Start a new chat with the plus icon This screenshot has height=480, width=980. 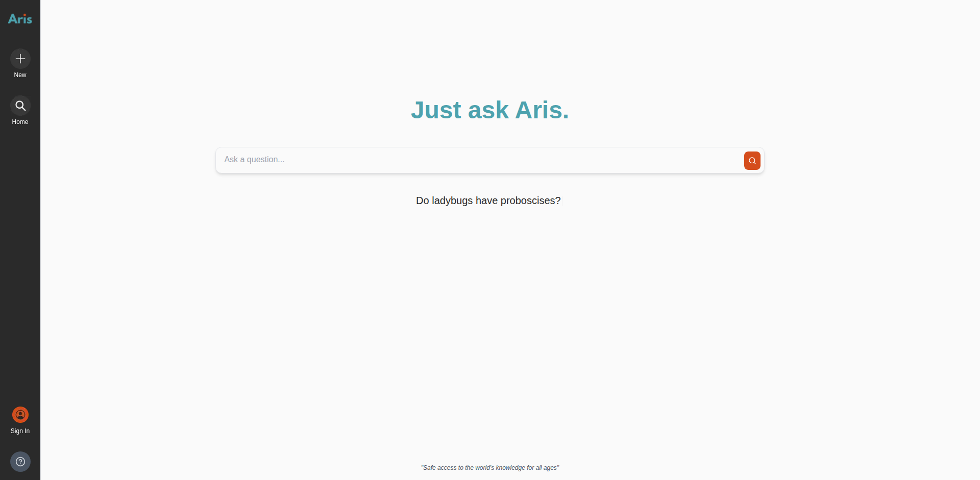coord(20,59)
